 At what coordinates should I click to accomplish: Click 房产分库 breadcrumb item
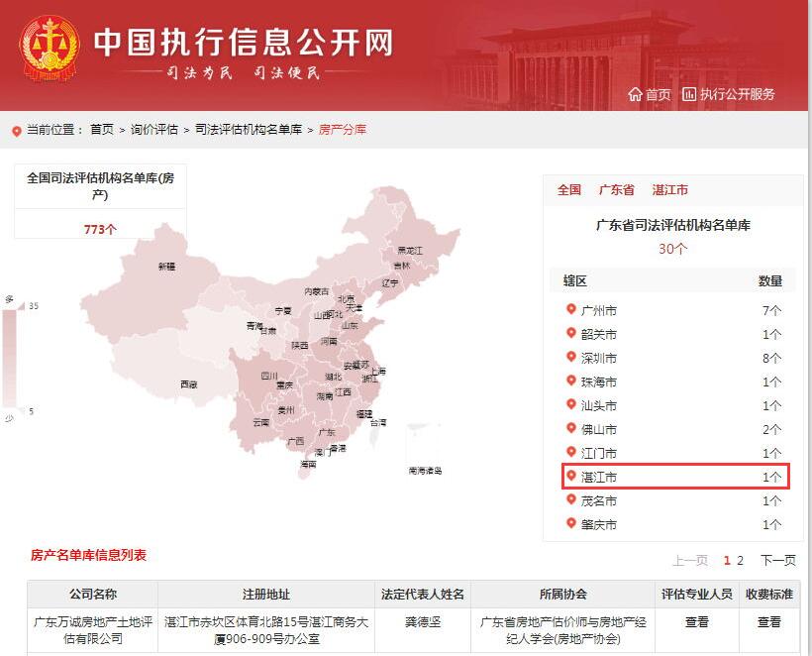[x=343, y=130]
